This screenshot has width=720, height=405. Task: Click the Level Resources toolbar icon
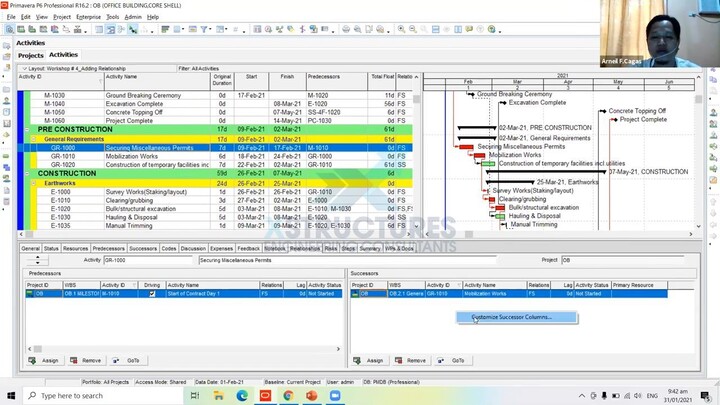(279, 29)
